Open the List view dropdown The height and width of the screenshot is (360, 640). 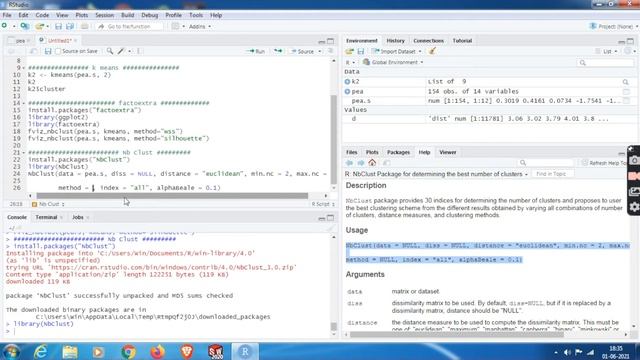pyautogui.click(x=606, y=51)
